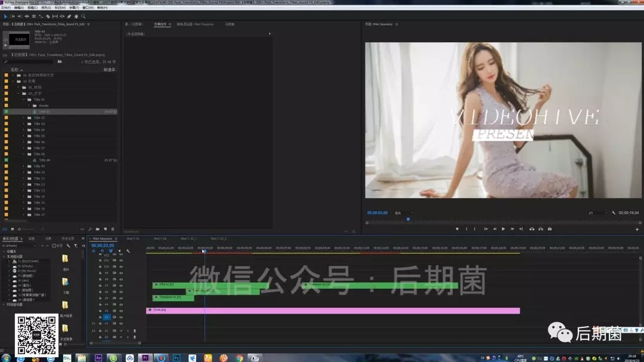Open the media browser drive path dropdown
This screenshot has width=644, height=362.
19,246
